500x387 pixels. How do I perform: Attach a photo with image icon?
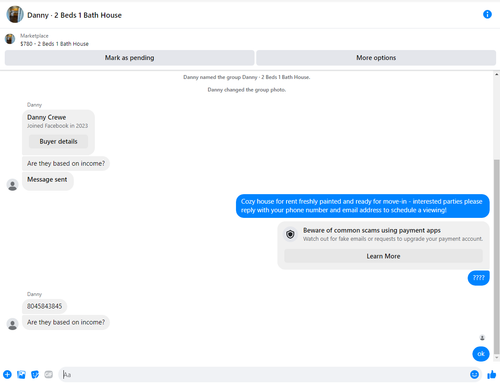[21, 374]
